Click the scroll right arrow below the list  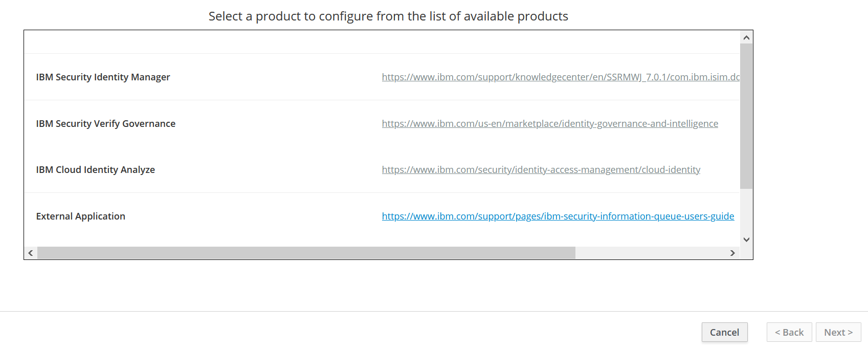(732, 253)
